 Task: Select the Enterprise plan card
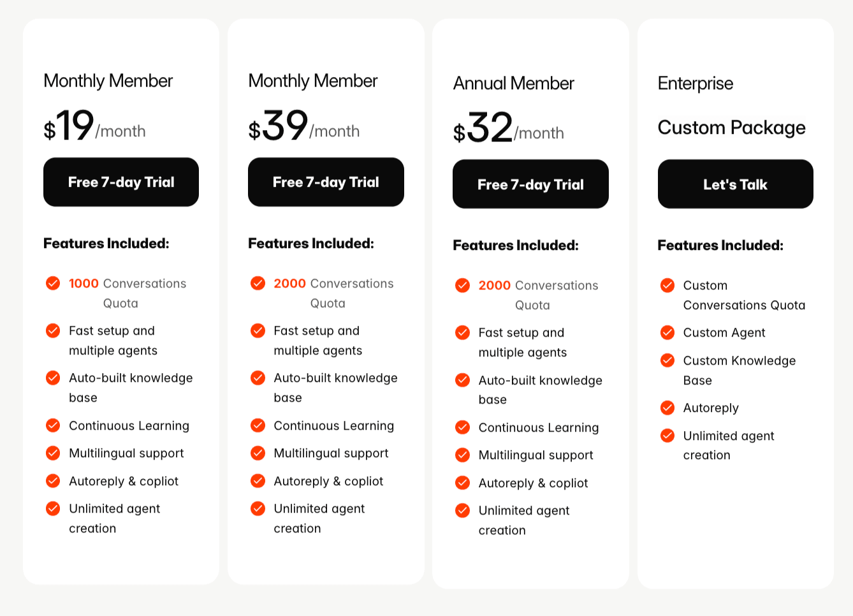click(734, 303)
